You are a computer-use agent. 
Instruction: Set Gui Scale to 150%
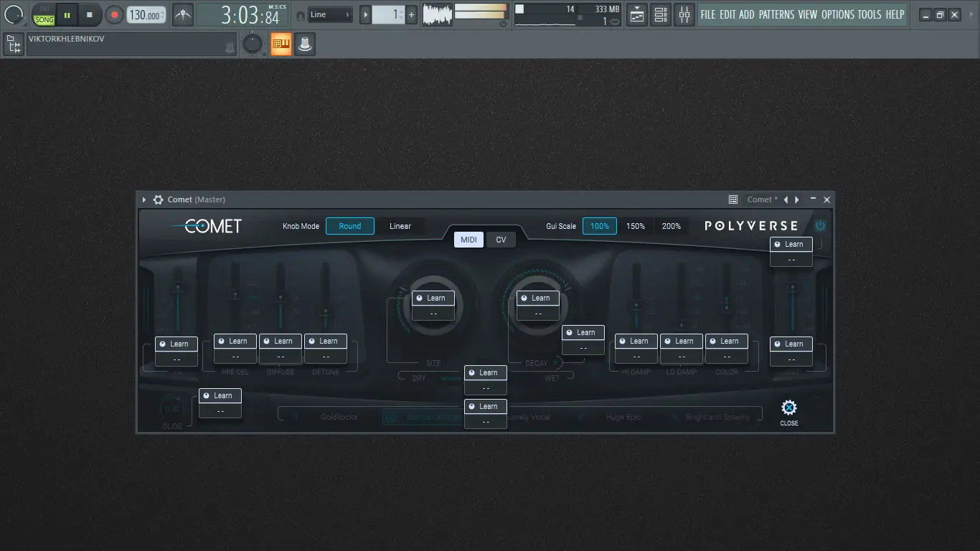(x=636, y=226)
